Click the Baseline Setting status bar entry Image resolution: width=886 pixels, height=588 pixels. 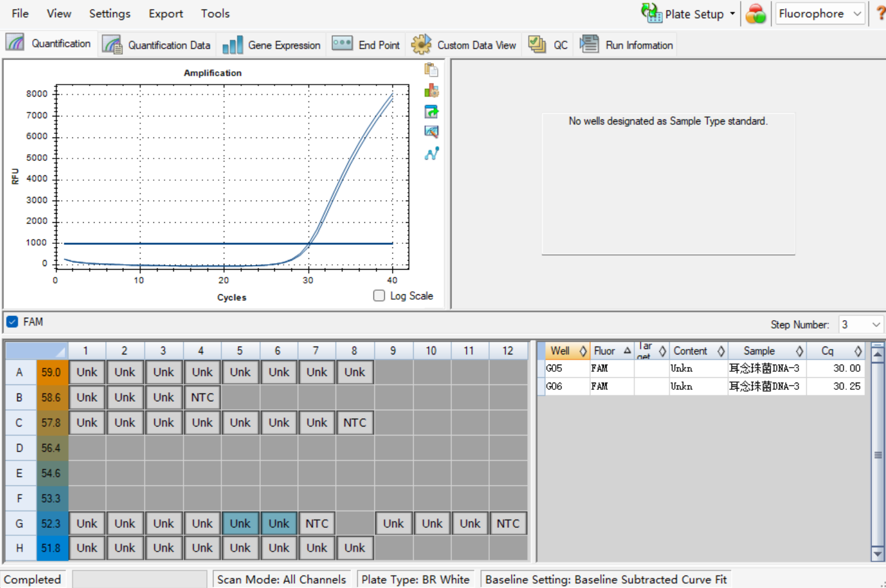[x=606, y=580]
